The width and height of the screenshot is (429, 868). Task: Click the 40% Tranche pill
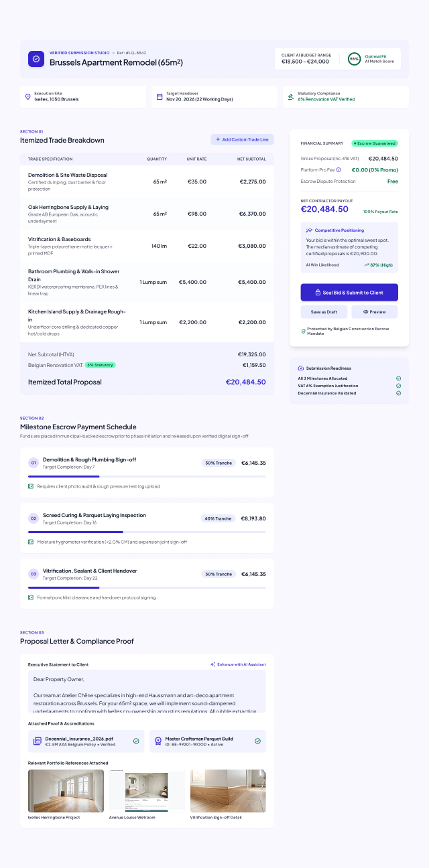tap(219, 518)
